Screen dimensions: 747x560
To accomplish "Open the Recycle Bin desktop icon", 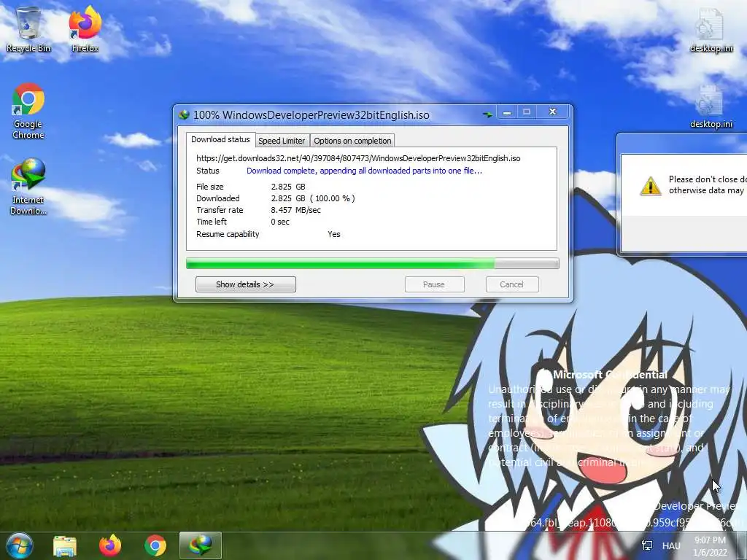I will (28, 29).
